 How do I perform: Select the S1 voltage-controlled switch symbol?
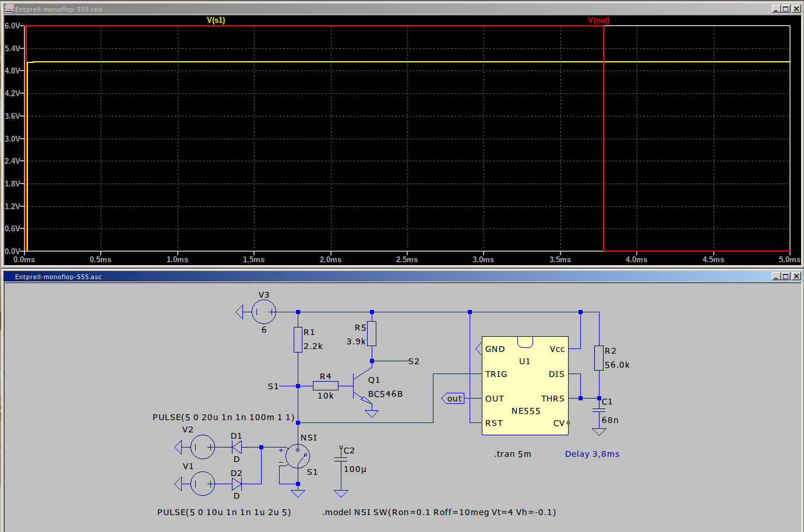pyautogui.click(x=298, y=456)
